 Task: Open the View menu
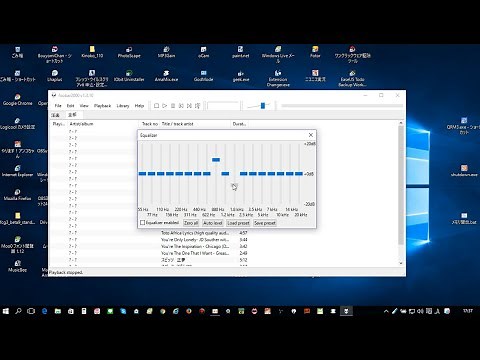[x=84, y=106]
